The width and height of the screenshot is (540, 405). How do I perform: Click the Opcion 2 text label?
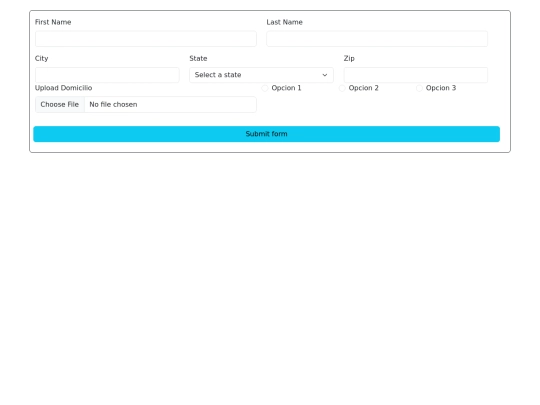[x=363, y=88]
